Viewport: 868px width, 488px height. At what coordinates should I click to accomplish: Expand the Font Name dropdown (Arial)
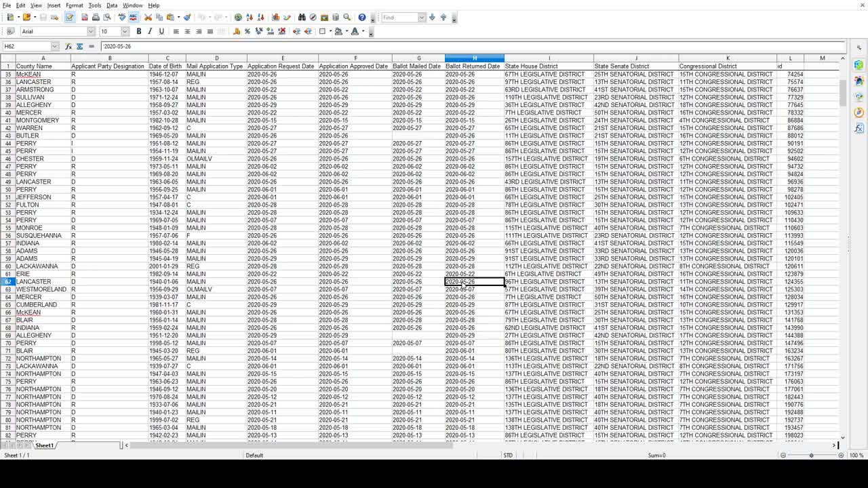click(x=91, y=31)
